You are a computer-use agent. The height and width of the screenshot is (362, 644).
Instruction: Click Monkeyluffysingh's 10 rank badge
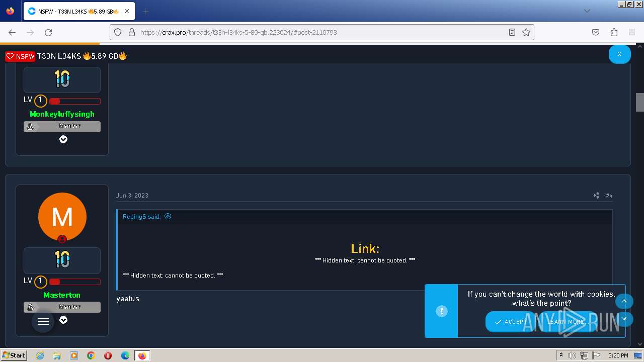coord(62,79)
